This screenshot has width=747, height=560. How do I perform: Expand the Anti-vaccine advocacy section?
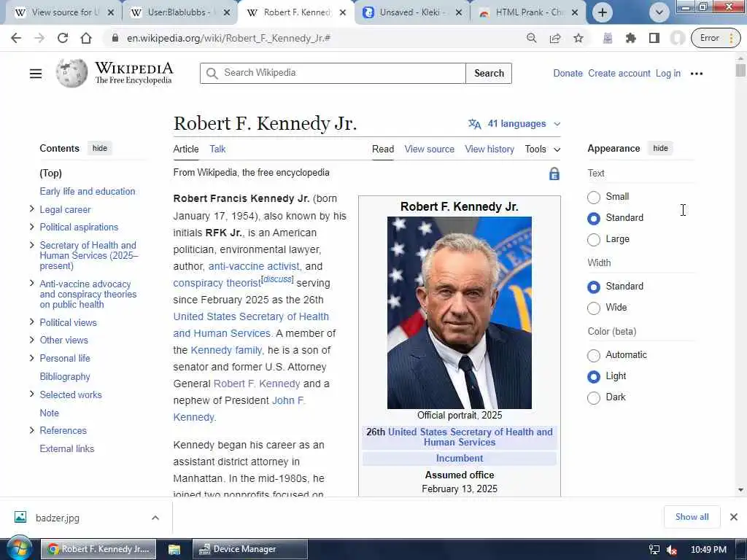coord(32,284)
